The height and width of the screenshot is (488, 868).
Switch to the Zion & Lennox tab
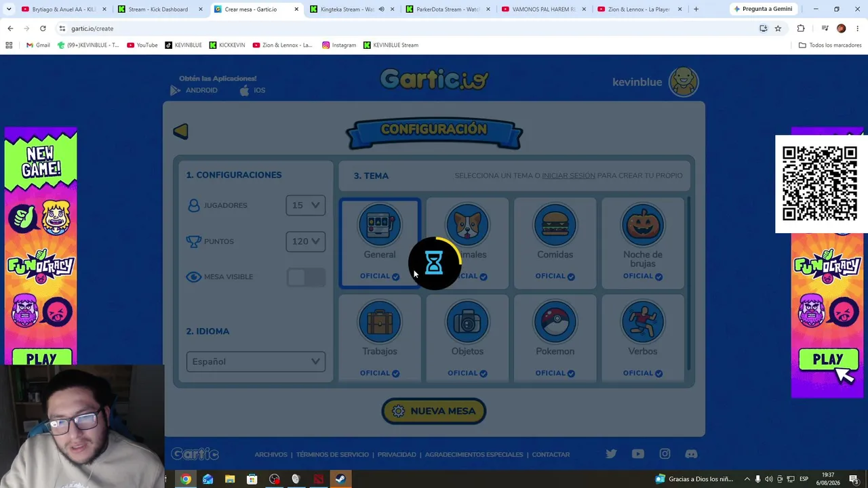tap(639, 9)
